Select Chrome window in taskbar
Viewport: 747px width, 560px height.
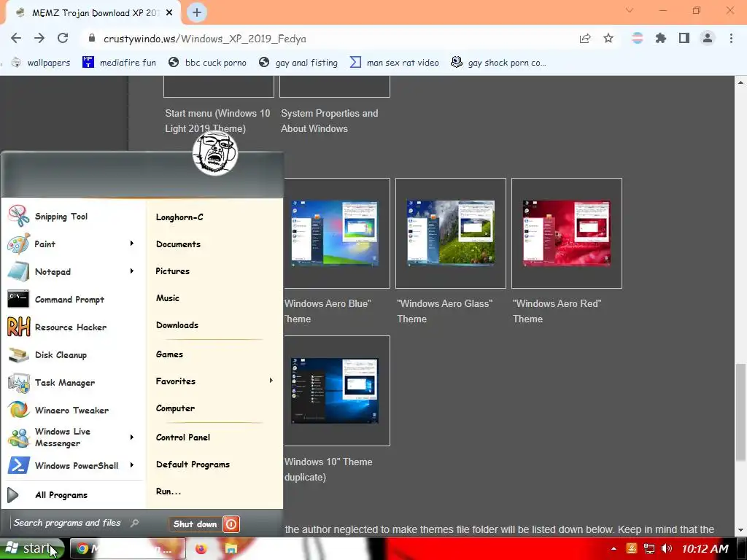[128, 548]
